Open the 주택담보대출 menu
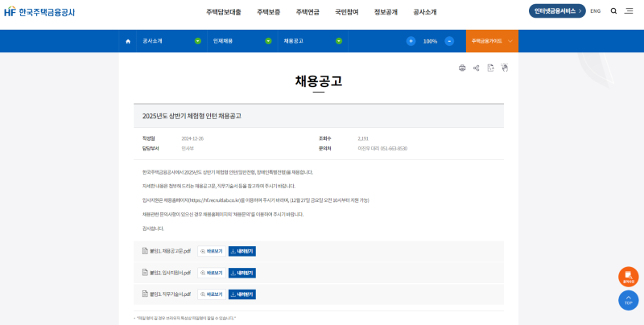The image size is (644, 325). click(x=224, y=12)
